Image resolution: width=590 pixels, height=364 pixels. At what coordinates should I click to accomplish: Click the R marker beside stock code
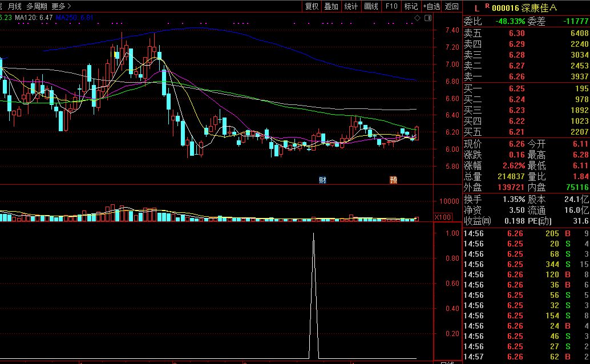click(487, 6)
